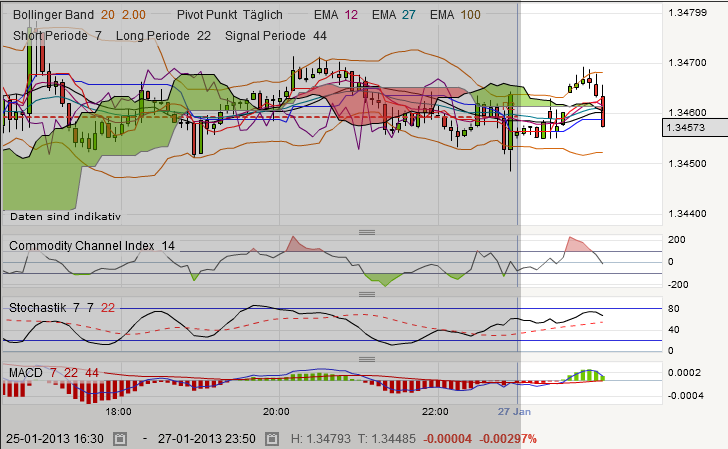728x449 pixels.
Task: Grab the splitter handle above the Stochastik panel
Action: [367, 294]
